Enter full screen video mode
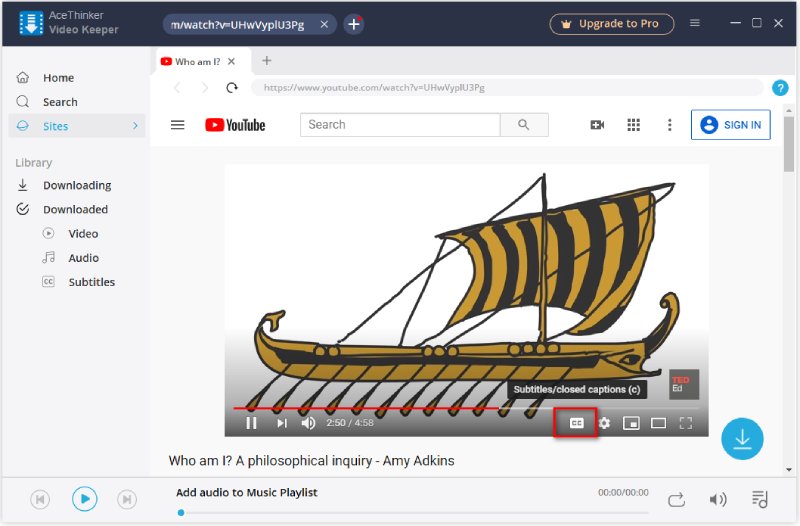800x526 pixels. tap(686, 423)
